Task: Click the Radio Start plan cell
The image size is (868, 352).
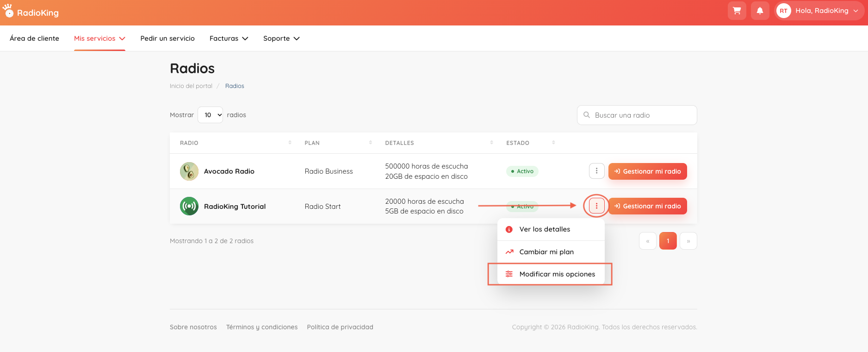Action: click(322, 207)
